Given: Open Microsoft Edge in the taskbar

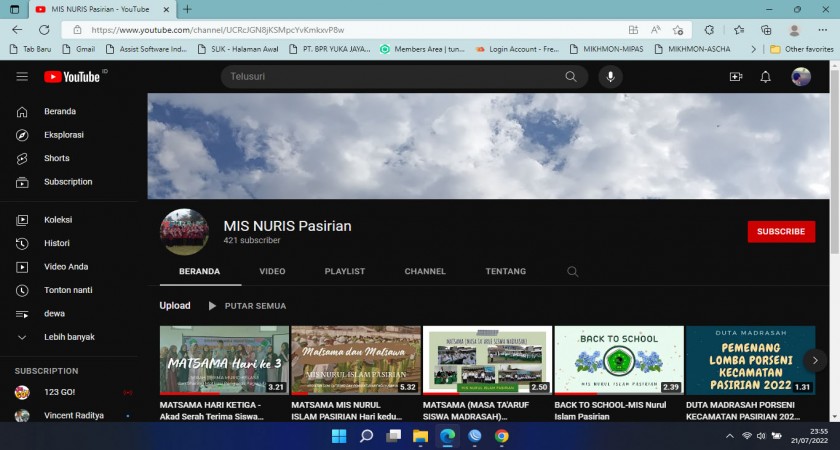Looking at the screenshot, I should click(x=447, y=436).
